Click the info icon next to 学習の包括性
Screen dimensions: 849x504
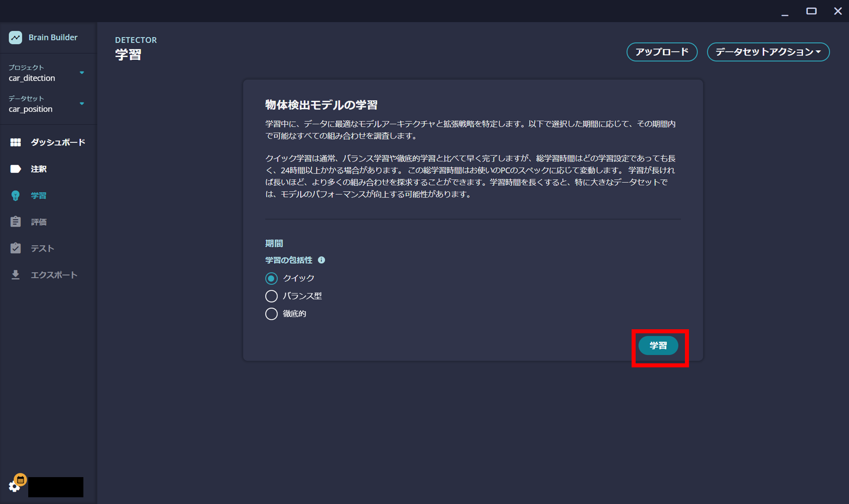tap(321, 260)
